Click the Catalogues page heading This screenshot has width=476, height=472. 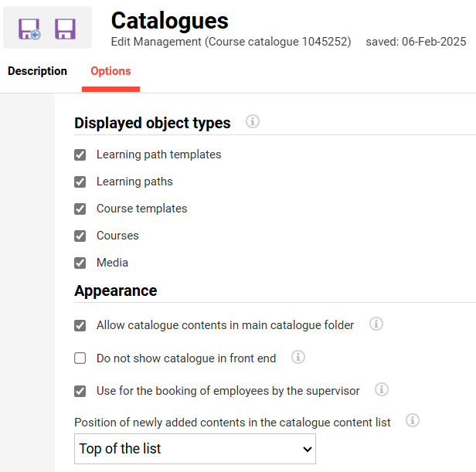pos(169,20)
